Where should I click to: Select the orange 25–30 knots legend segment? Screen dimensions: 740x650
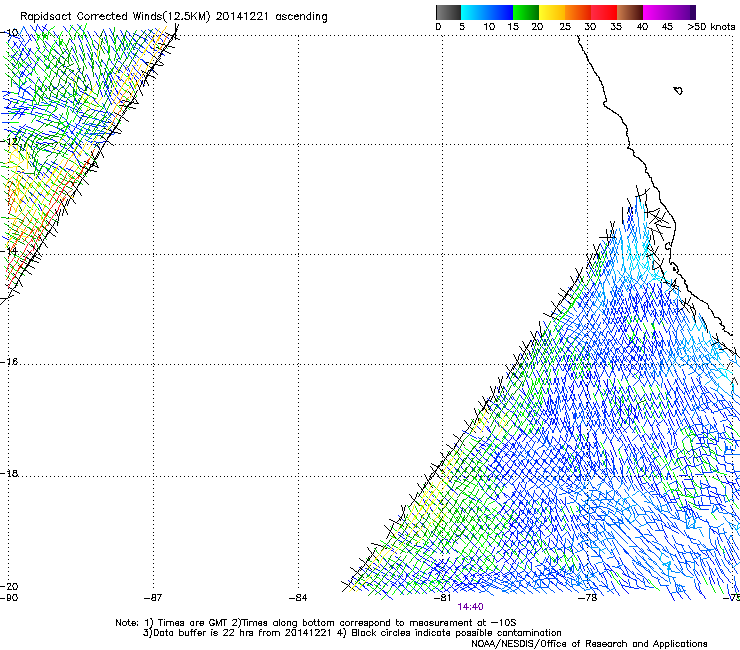(x=578, y=12)
